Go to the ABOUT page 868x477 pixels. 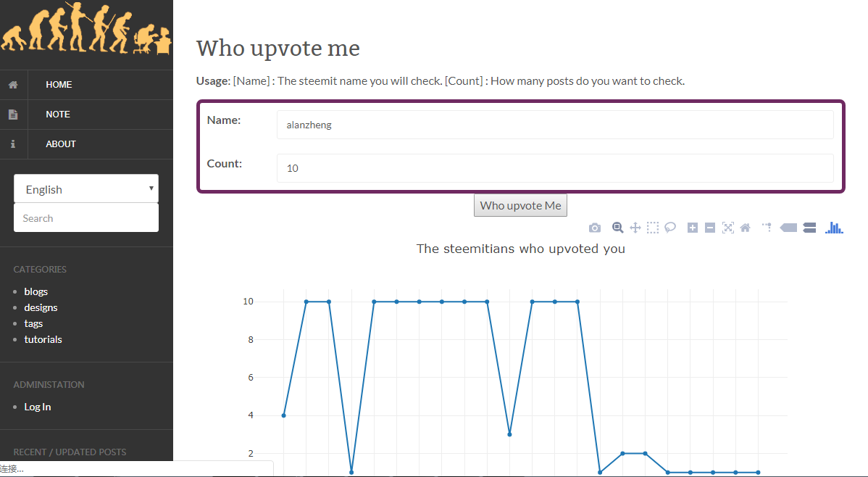(x=60, y=144)
